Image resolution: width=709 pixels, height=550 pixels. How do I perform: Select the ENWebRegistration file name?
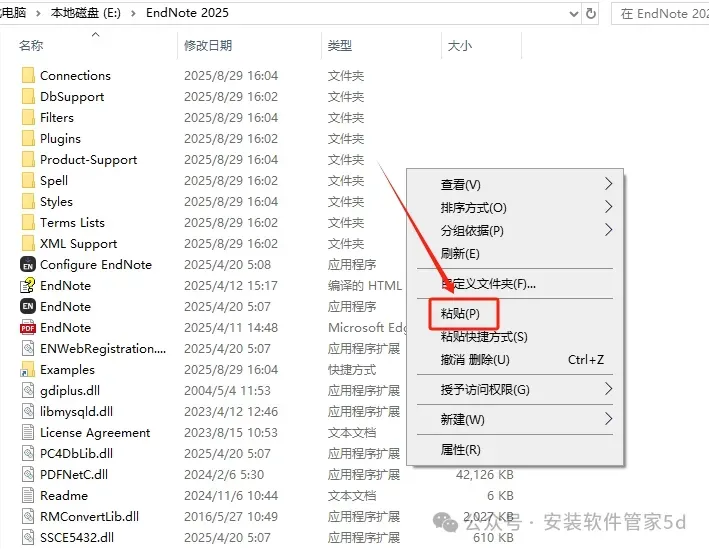[x=103, y=349]
